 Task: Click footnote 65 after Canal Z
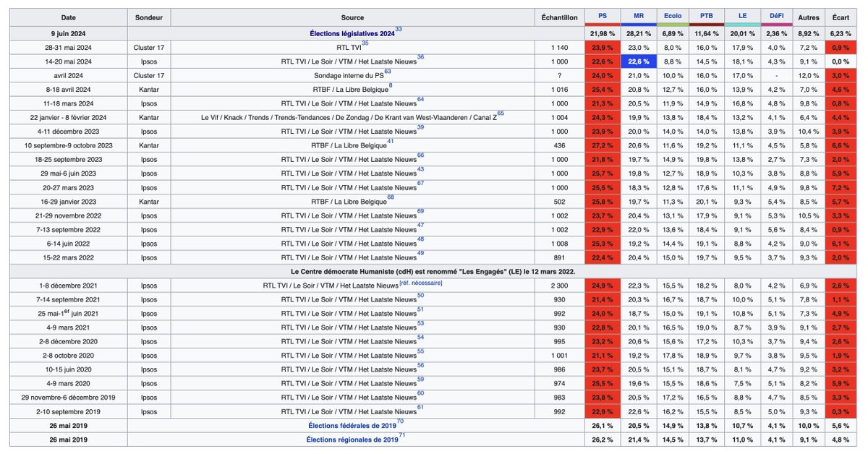pyautogui.click(x=501, y=113)
